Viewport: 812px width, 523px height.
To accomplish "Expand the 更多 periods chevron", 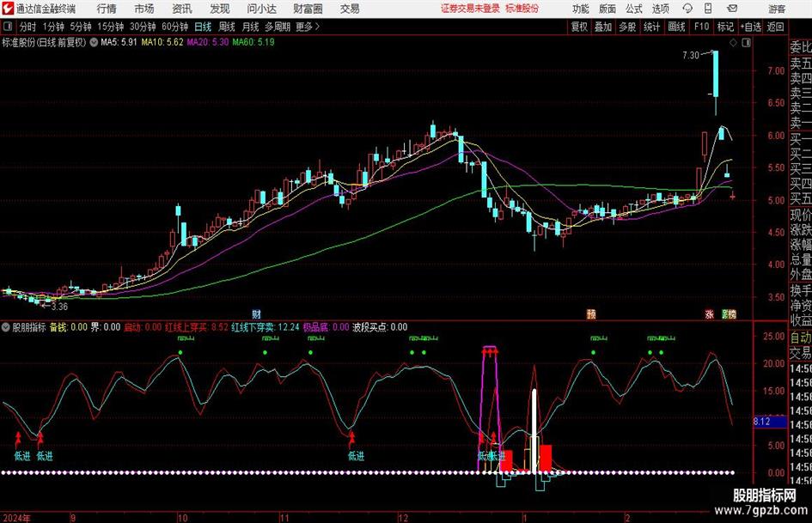I will pyautogui.click(x=317, y=27).
